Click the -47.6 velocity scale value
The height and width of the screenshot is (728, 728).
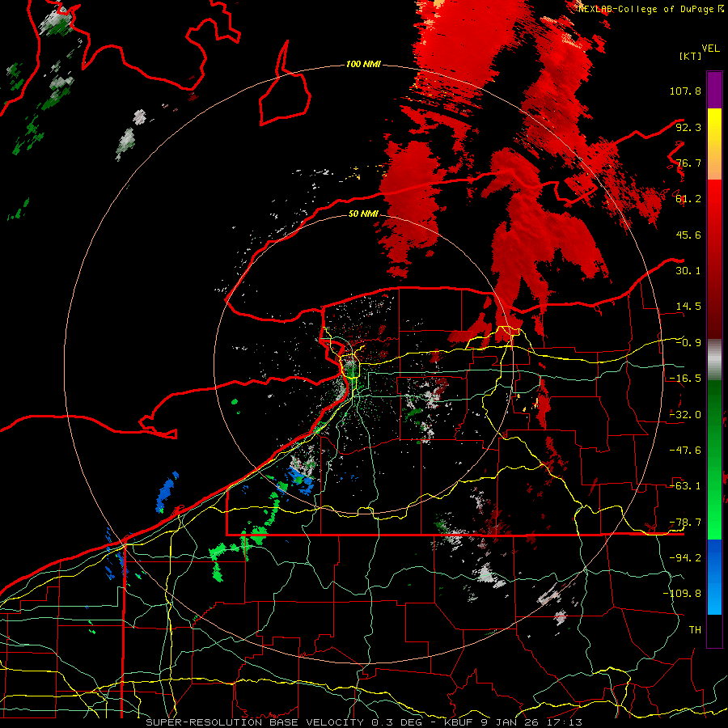(685, 451)
